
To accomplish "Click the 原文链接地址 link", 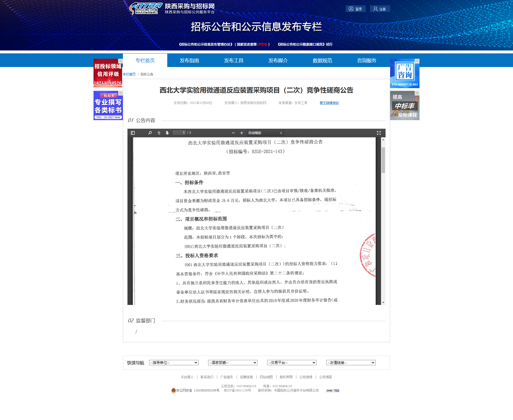I will pos(329,103).
